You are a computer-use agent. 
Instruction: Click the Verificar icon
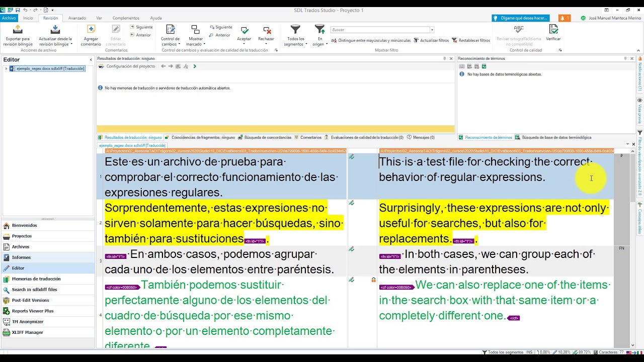tap(553, 29)
